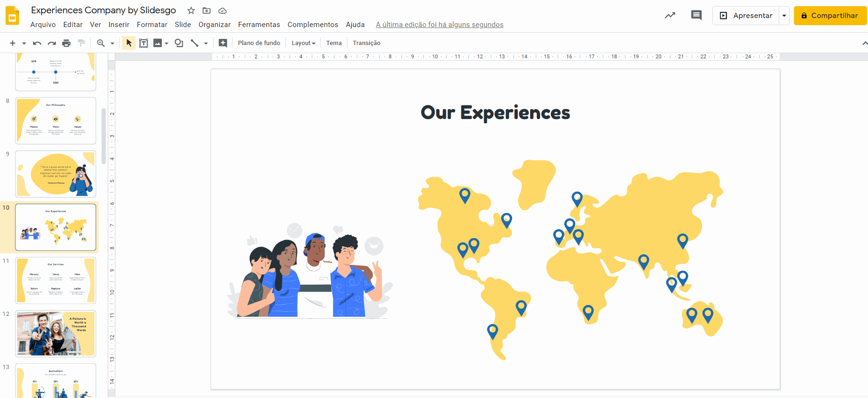The image size is (868, 398).
Task: Select the Our Experiences title text
Action: (495, 112)
